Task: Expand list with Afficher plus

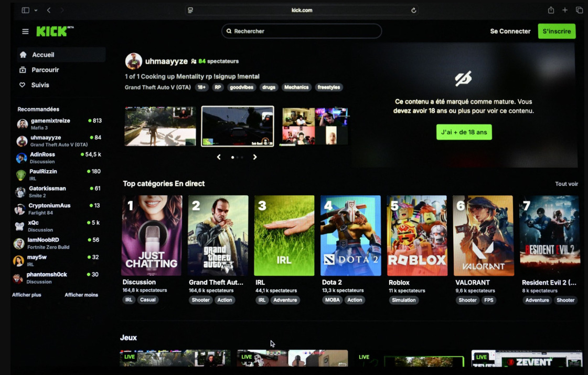Action: [27, 295]
